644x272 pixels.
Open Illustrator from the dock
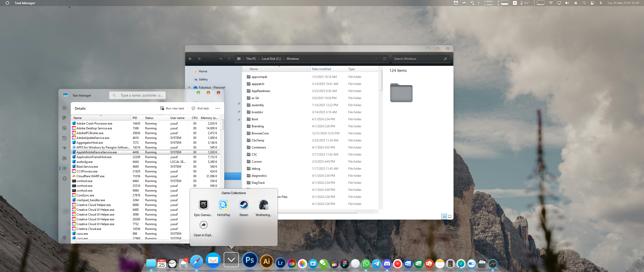pyautogui.click(x=267, y=262)
